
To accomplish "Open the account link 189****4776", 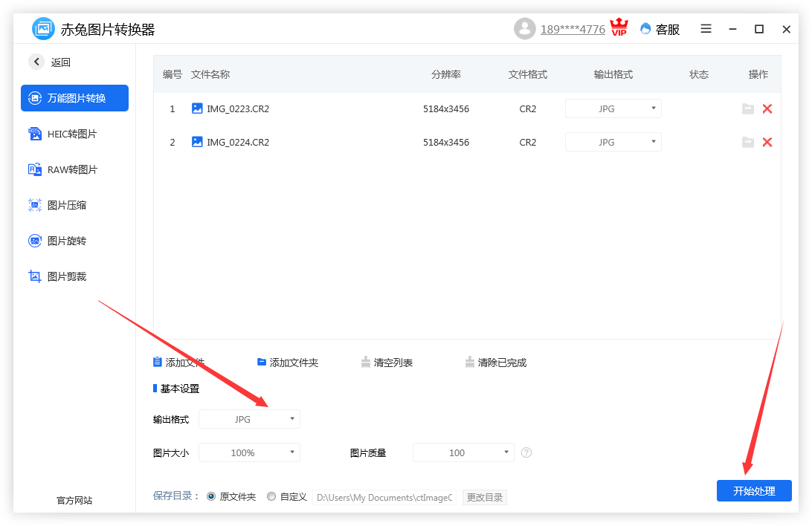I will (573, 30).
